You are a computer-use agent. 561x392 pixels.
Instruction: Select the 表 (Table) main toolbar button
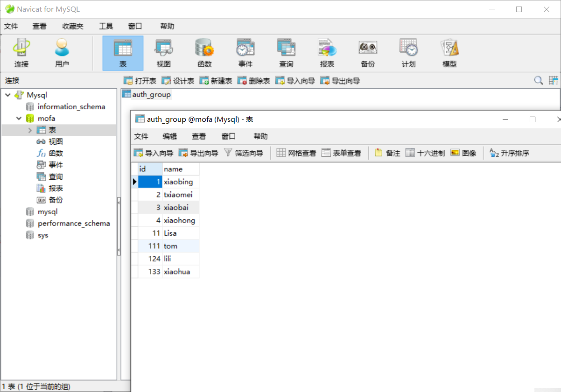coord(123,53)
